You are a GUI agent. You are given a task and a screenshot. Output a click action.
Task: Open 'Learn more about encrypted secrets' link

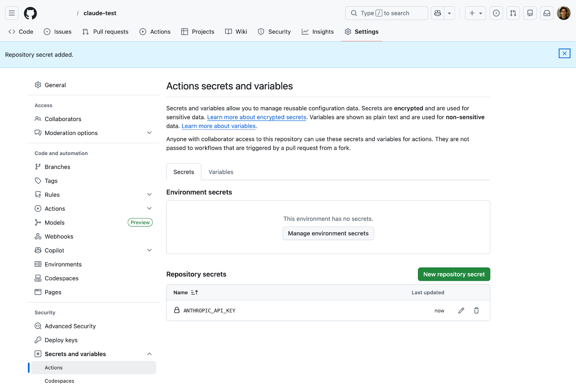click(256, 117)
